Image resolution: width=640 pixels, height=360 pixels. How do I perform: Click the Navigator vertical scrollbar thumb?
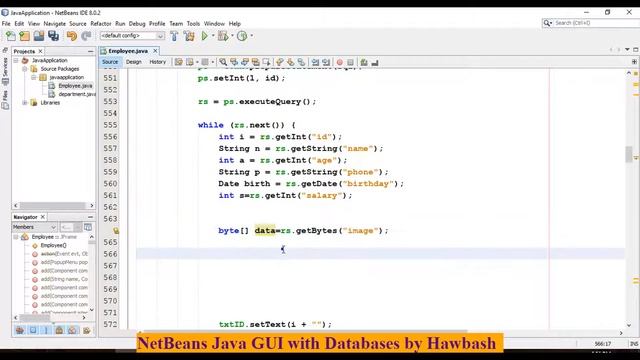click(92, 242)
